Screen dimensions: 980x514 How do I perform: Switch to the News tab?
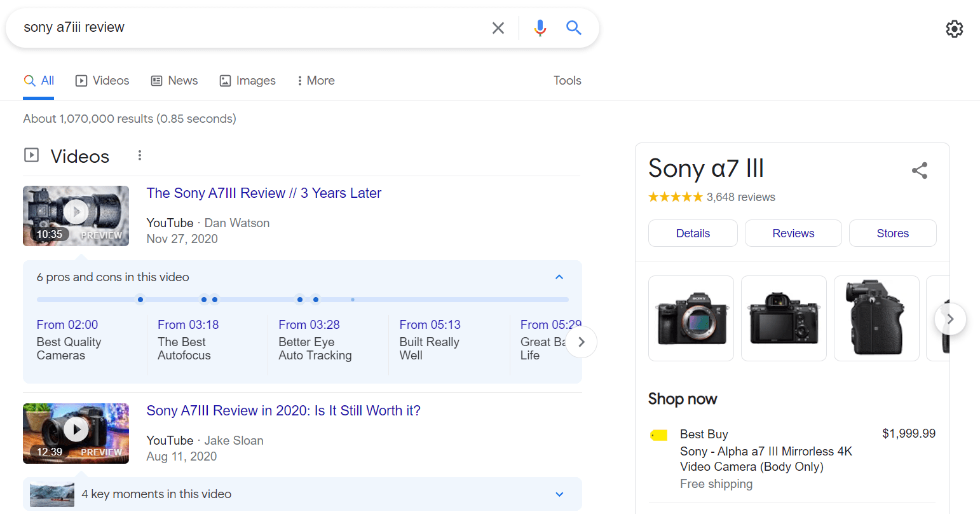[x=174, y=81]
